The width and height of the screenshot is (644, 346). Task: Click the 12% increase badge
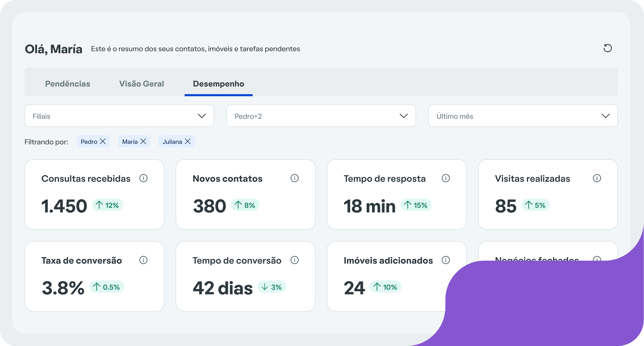108,205
